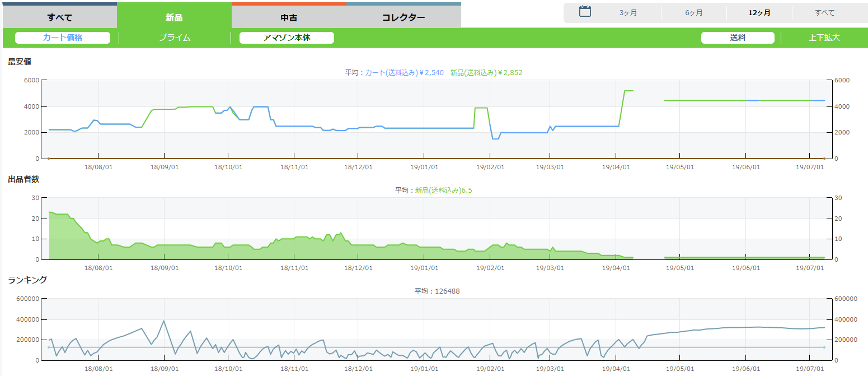The width and height of the screenshot is (868, 376).
Task: Click the 平均：126488 ranking average label
Action: click(x=437, y=291)
